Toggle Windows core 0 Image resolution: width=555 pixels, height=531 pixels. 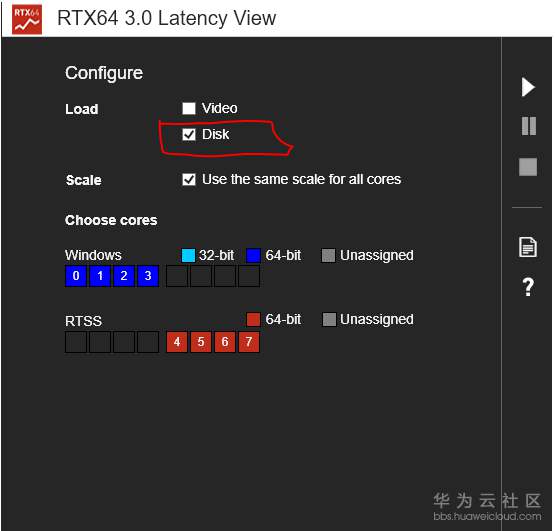click(x=76, y=276)
